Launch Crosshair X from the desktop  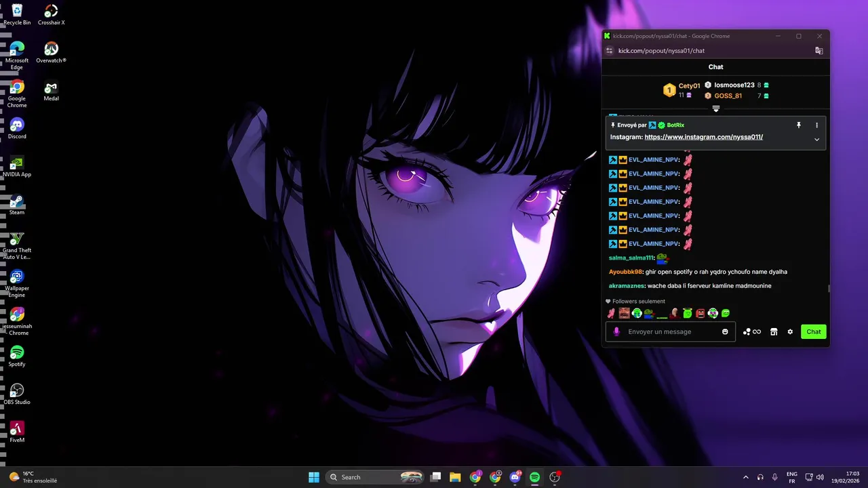pos(51,14)
